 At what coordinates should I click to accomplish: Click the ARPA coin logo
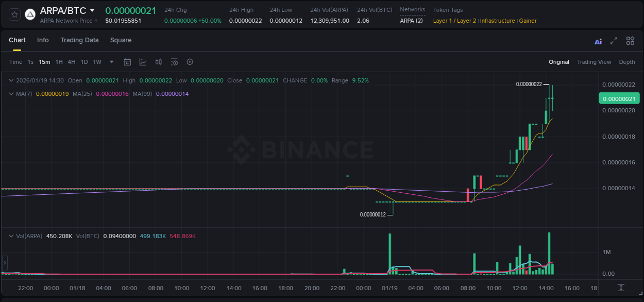coord(30,14)
